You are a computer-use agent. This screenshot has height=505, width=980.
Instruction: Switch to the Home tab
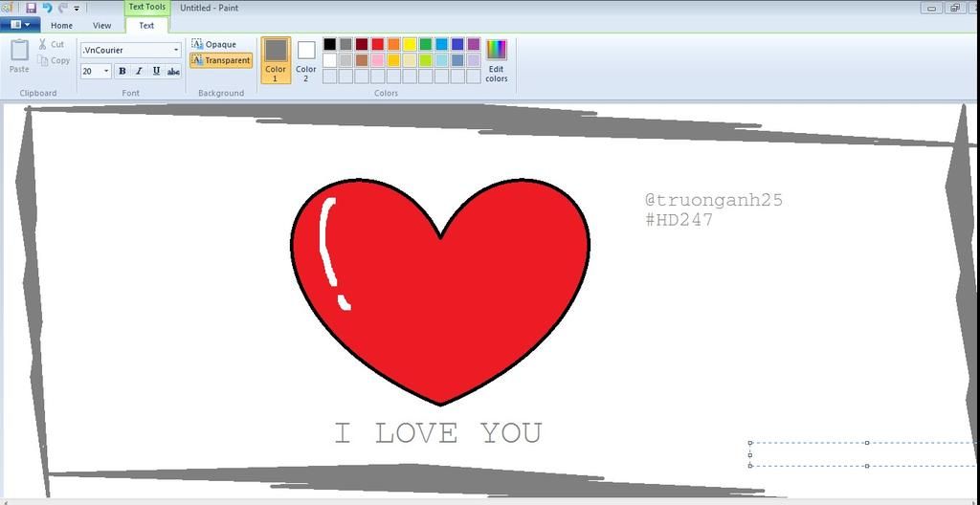click(x=61, y=26)
